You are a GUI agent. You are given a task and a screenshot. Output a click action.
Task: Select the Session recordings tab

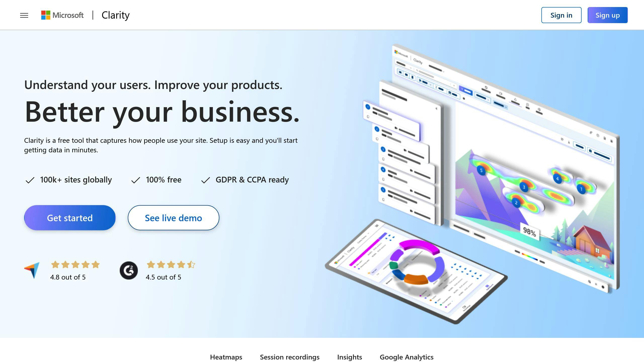290,357
